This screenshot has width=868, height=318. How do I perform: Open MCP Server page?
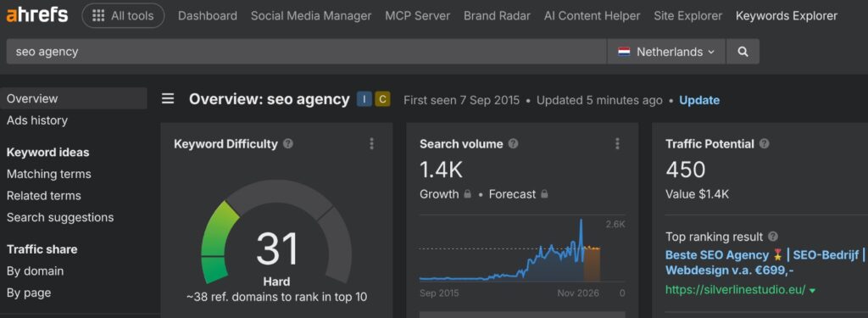(x=417, y=16)
